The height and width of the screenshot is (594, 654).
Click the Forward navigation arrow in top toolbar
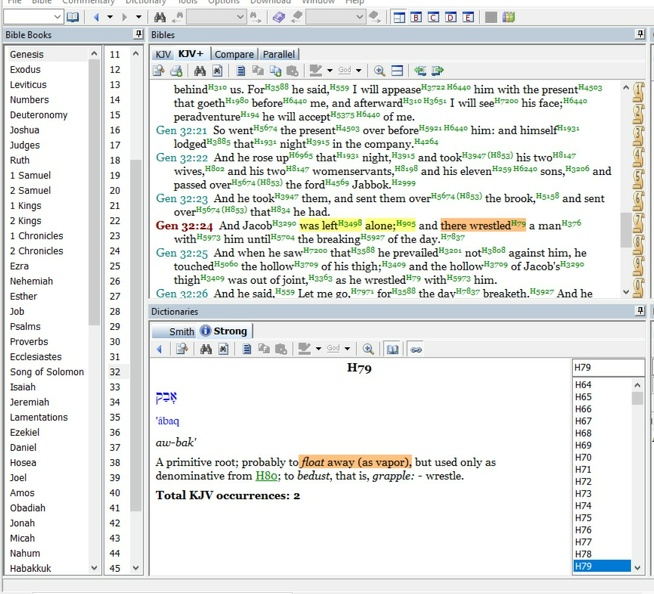(x=124, y=17)
